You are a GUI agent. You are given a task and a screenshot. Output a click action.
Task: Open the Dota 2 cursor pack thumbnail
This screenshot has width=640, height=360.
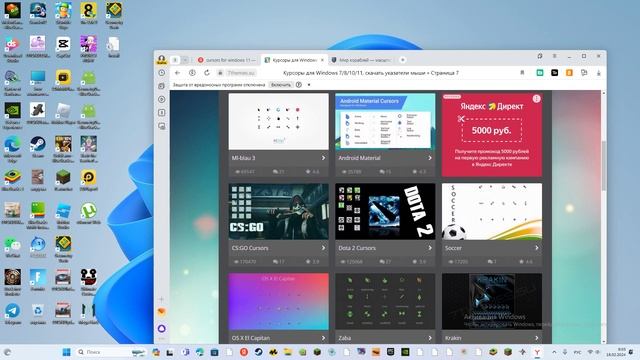tap(385, 211)
